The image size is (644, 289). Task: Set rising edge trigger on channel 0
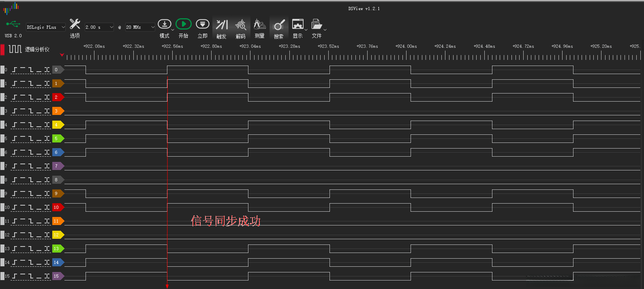15,70
